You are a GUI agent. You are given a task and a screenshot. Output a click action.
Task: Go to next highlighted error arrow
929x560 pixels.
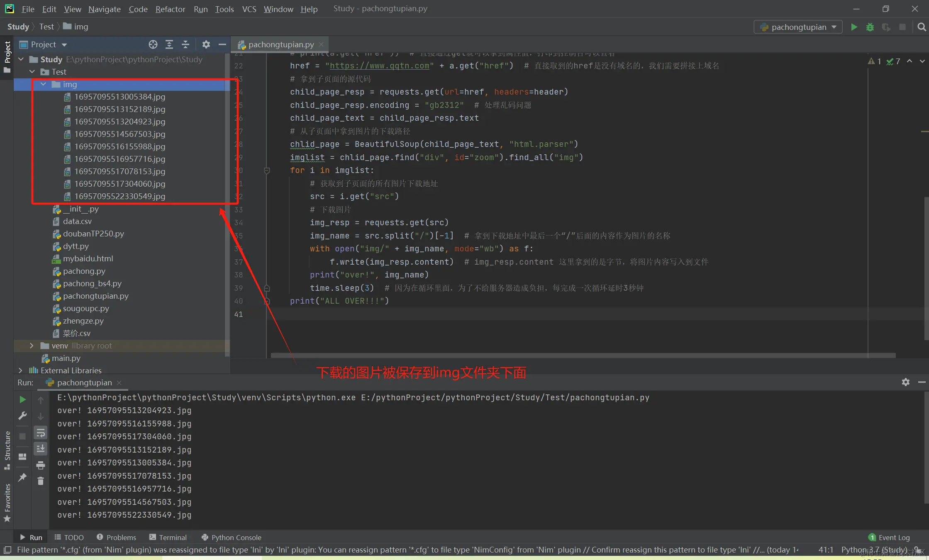point(922,61)
